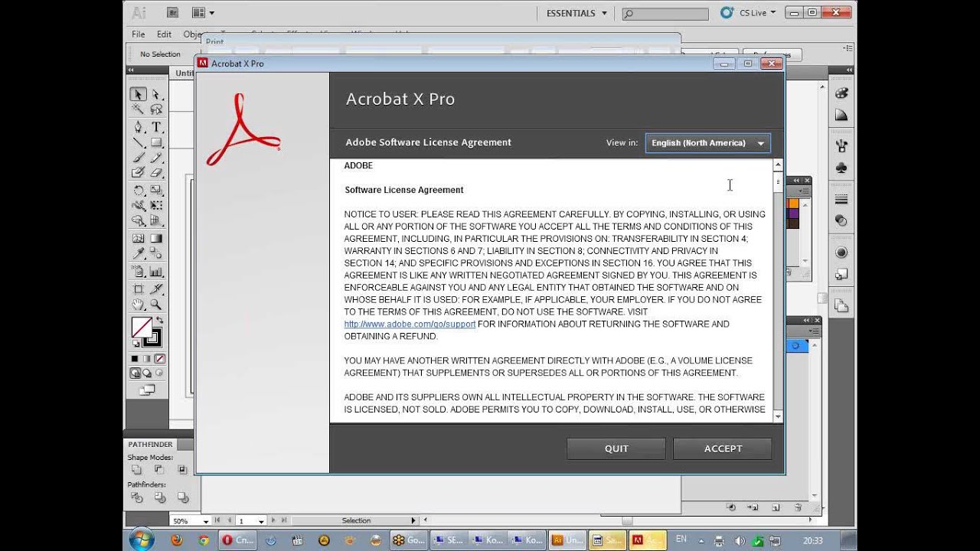Select the Direct Selection tool
The width and height of the screenshot is (980, 551).
click(156, 94)
